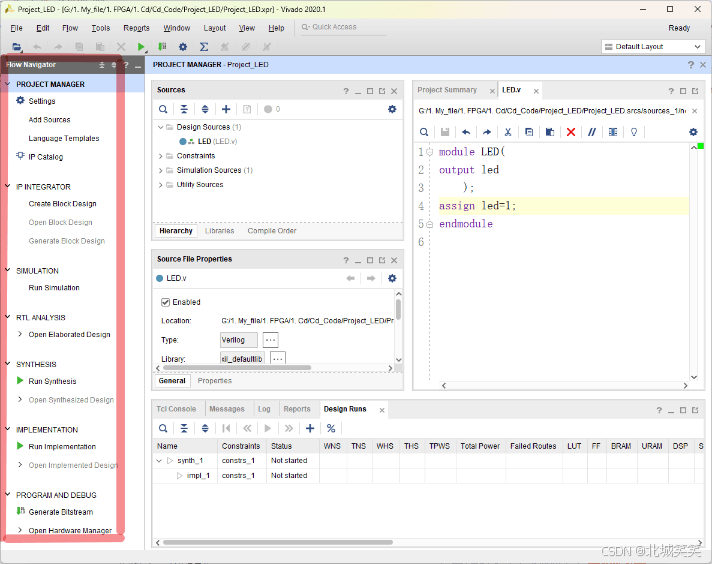Click plus icon to create runs
This screenshot has width=712, height=564.
point(310,428)
